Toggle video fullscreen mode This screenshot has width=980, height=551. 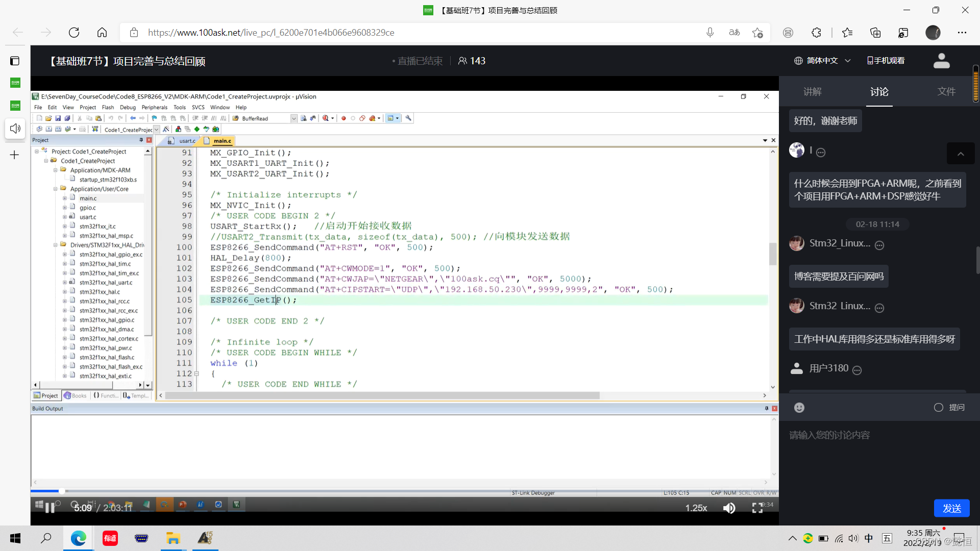point(757,508)
